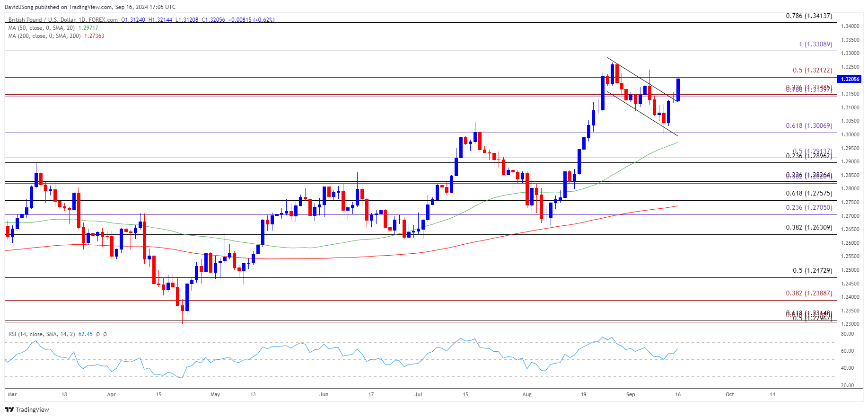Click the TradingView logo icon
This screenshot has height=418, width=868.
point(9,409)
